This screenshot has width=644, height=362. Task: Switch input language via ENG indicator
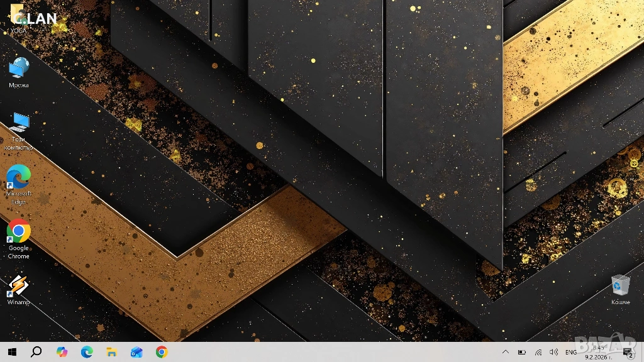(571, 353)
